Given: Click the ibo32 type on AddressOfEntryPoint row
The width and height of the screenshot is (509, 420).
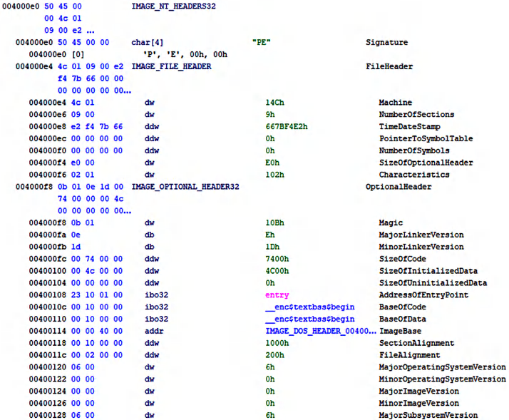Looking at the screenshot, I should 156,295.
